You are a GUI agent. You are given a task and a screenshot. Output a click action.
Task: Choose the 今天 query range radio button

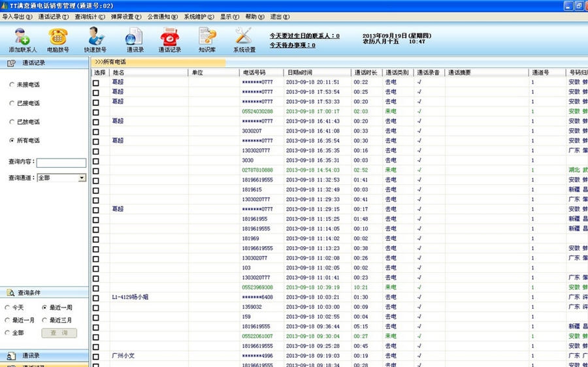point(7,308)
